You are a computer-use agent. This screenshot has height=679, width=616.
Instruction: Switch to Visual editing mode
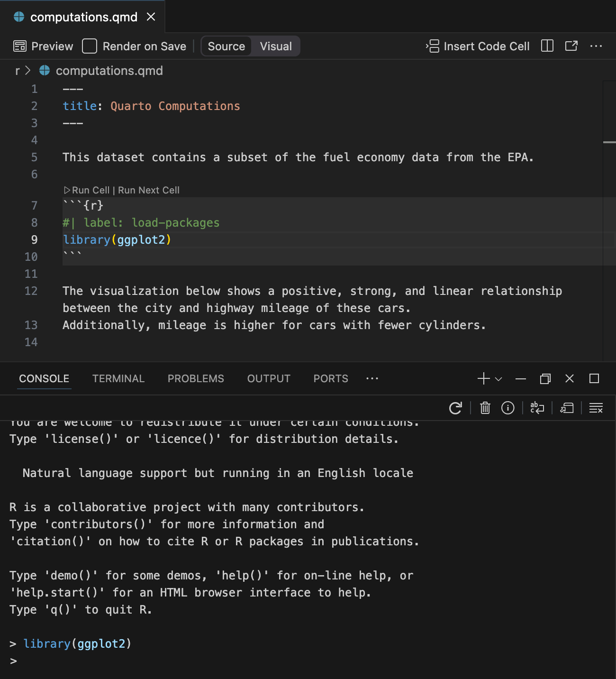275,46
